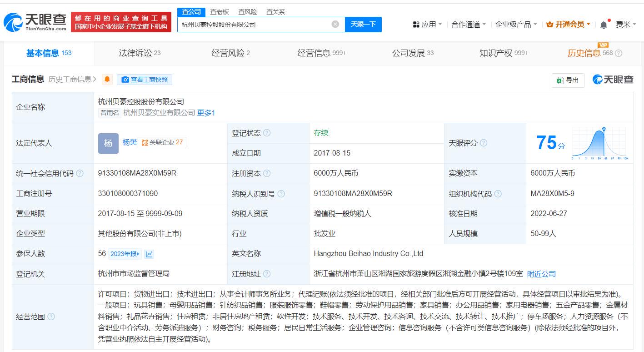Click registration number 330108000371090
The image size is (644, 352).
coord(128,194)
